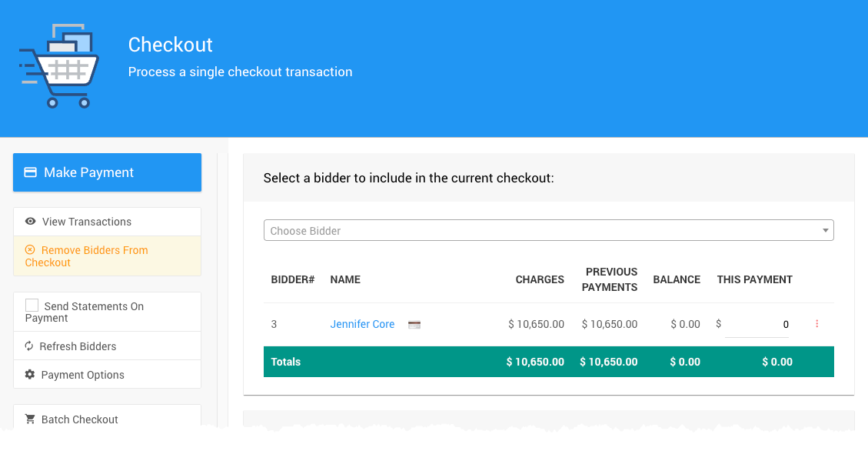Select Refresh Bidders in the sidebar
This screenshot has width=868, height=451.
(78, 346)
